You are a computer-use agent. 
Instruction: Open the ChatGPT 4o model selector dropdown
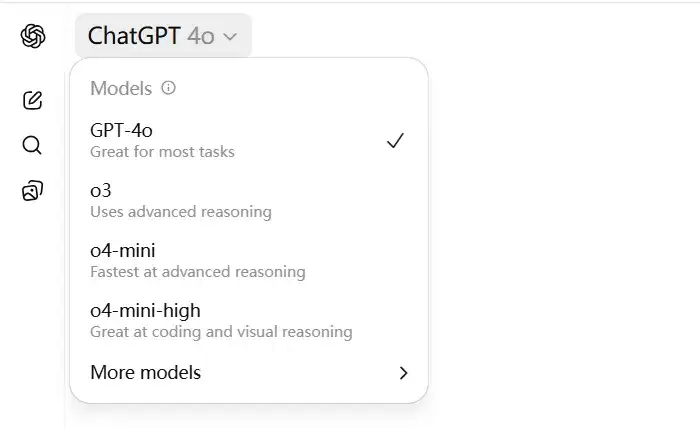click(x=163, y=36)
